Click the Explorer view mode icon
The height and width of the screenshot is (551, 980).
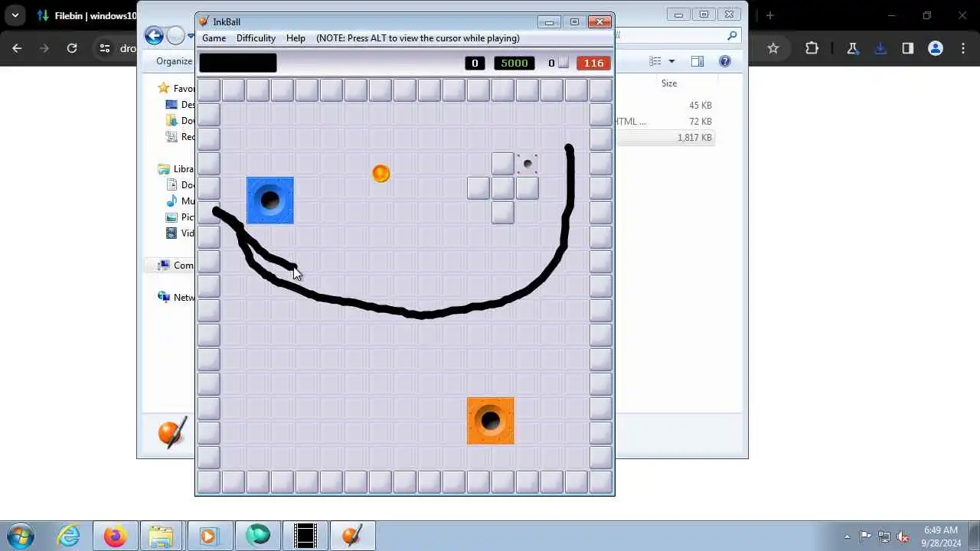tap(655, 61)
